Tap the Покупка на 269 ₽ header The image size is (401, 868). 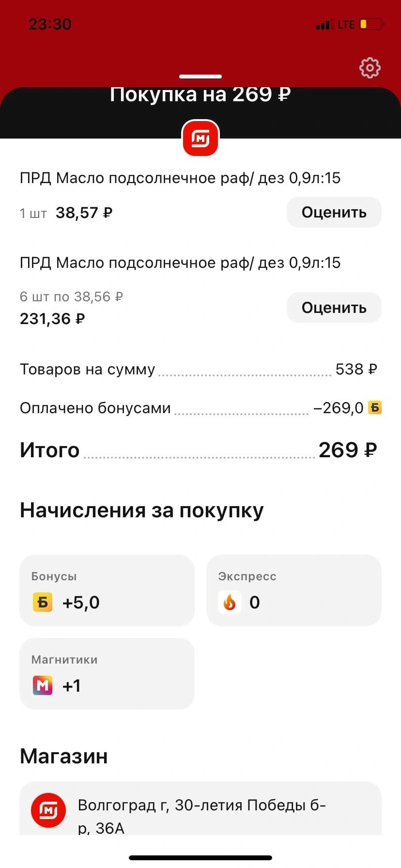tap(200, 95)
